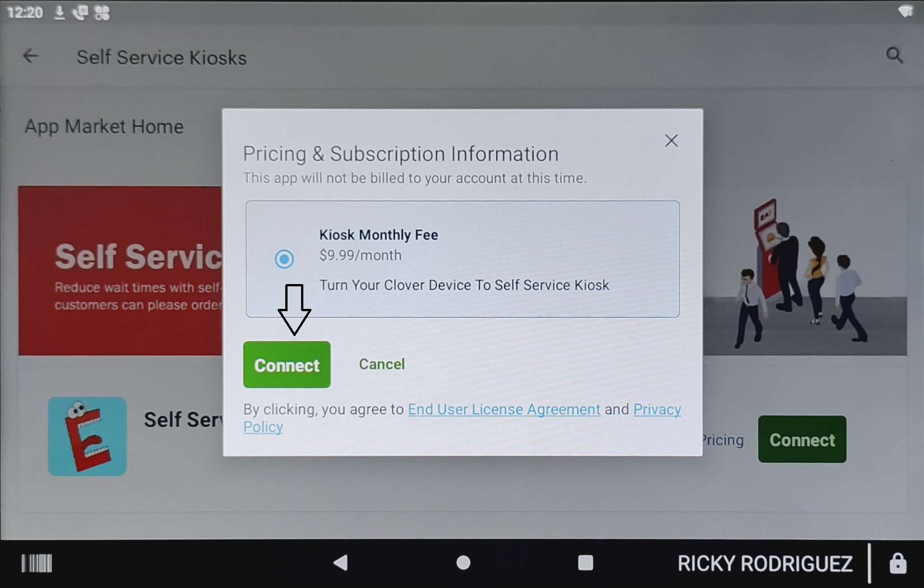924x588 pixels.
Task: Go to App Market Home
Action: click(104, 126)
